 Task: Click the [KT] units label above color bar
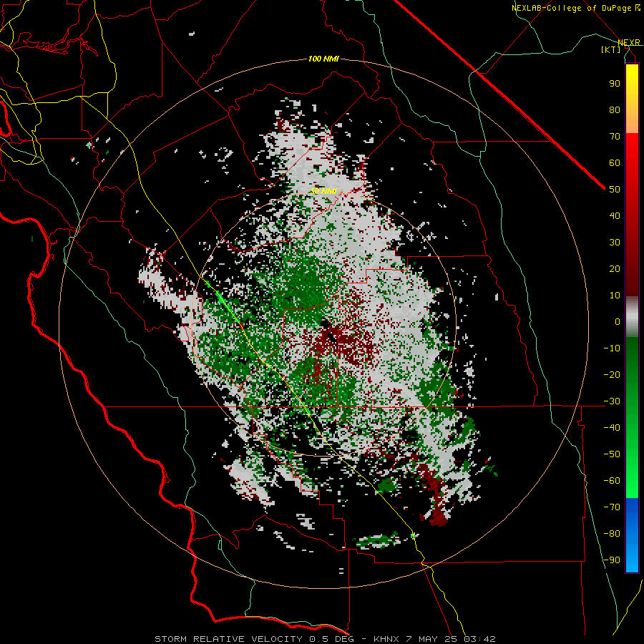(x=611, y=49)
